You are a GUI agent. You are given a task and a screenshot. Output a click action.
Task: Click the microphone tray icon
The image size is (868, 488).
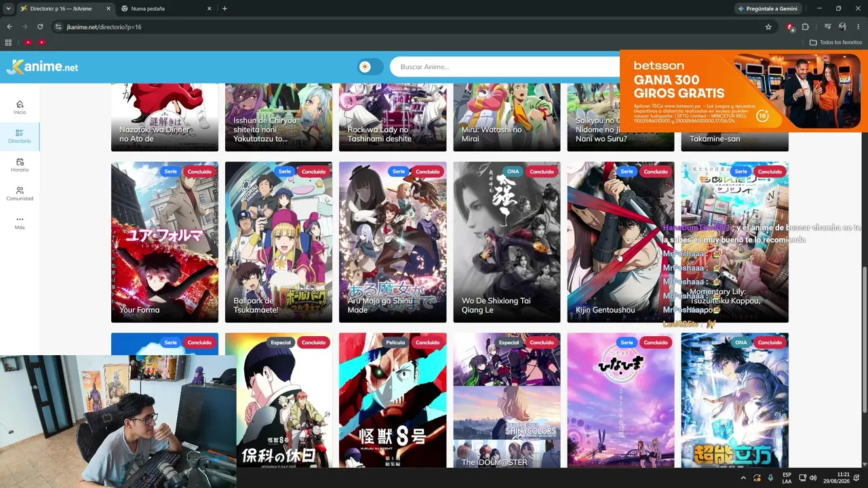tap(770, 478)
